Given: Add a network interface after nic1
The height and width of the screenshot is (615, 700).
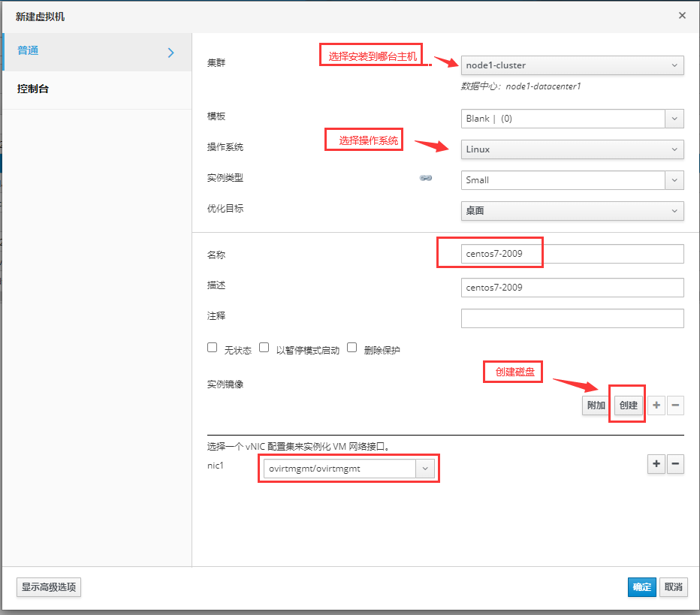Looking at the screenshot, I should click(656, 464).
